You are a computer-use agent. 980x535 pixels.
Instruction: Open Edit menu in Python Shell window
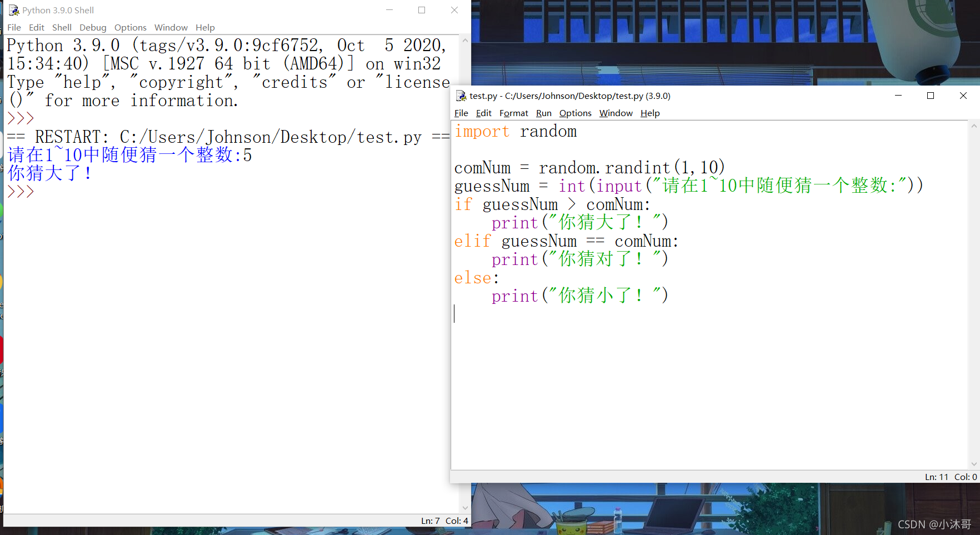(x=37, y=27)
